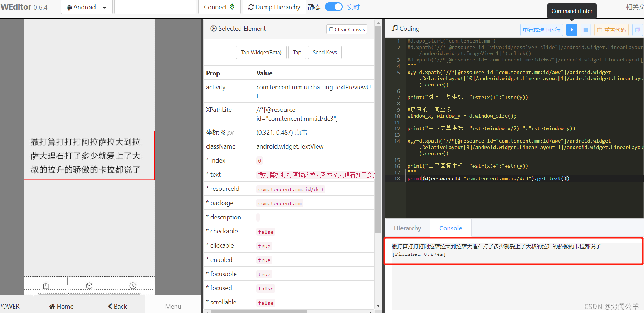The image size is (644, 313).
Task: Click the index value 0
Action: point(260,161)
